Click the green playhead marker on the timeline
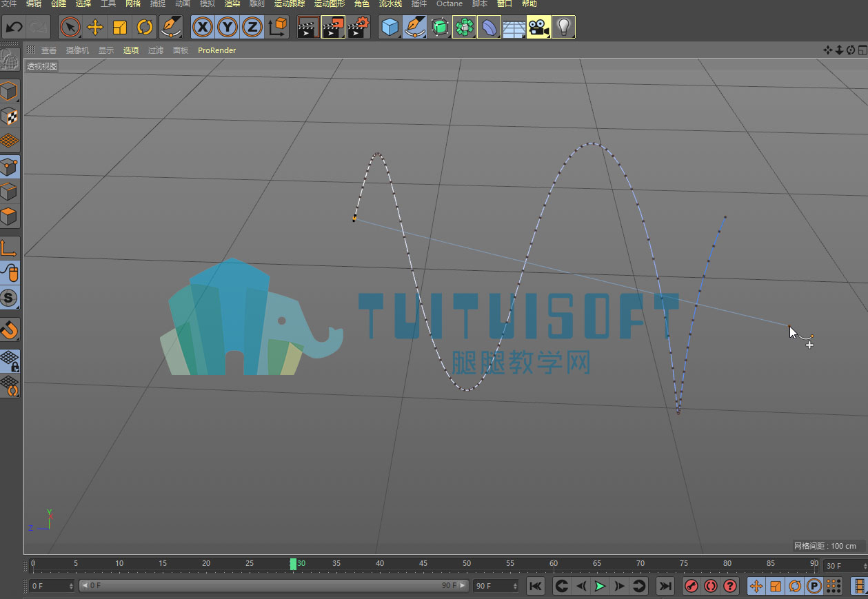This screenshot has height=599, width=868. (293, 564)
